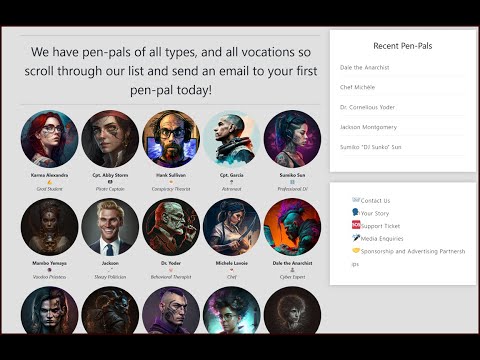The width and height of the screenshot is (480, 360).
Task: Click icon under Dale the Anarchist
Action: [x=292, y=270]
